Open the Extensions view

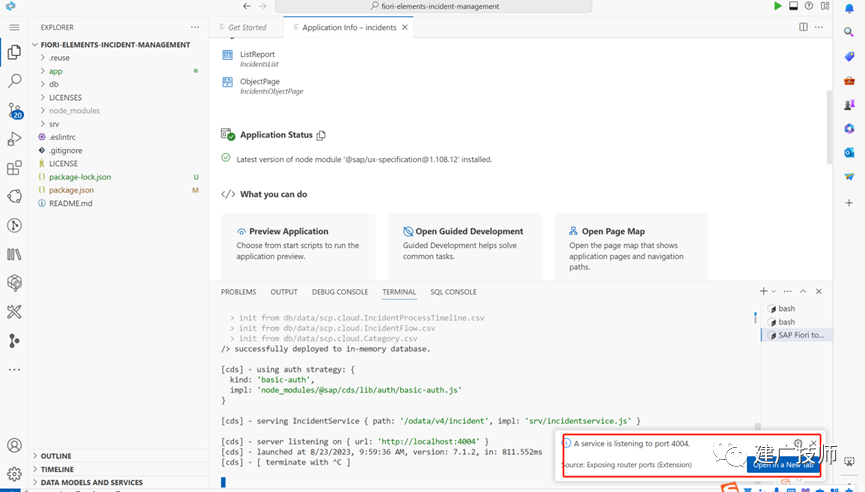14,168
